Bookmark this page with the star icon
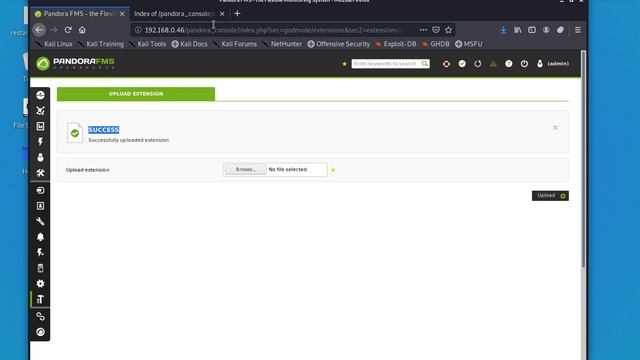This screenshot has width=640, height=360. click(448, 30)
